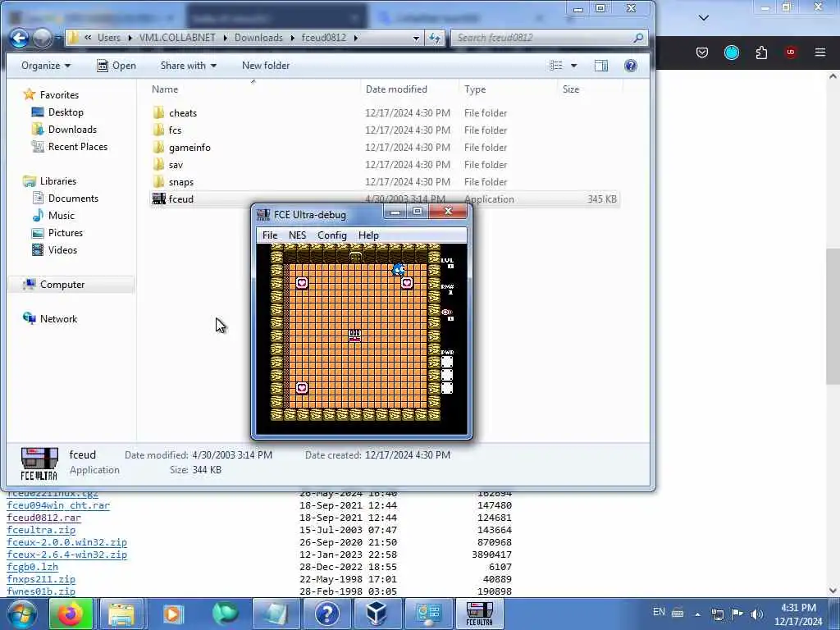Click the refresh icon beside the address bar
Screen dimensions: 840x630
435,38
